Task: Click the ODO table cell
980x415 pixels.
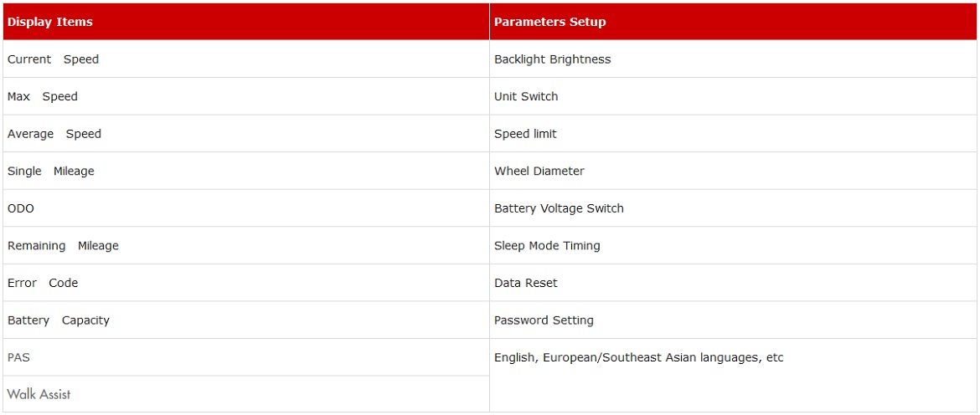Action: click(x=246, y=207)
